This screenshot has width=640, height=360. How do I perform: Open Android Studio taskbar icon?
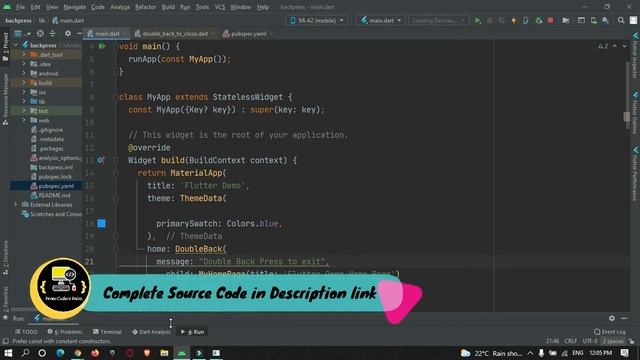(182, 353)
